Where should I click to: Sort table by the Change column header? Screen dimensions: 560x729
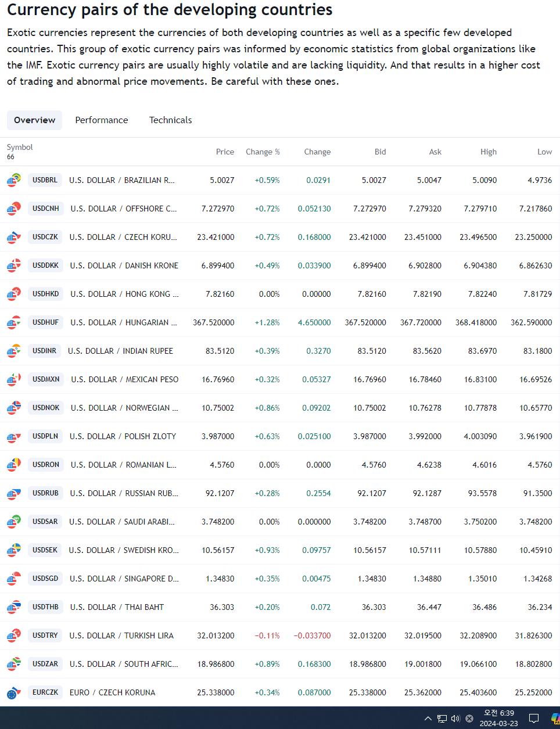[317, 152]
